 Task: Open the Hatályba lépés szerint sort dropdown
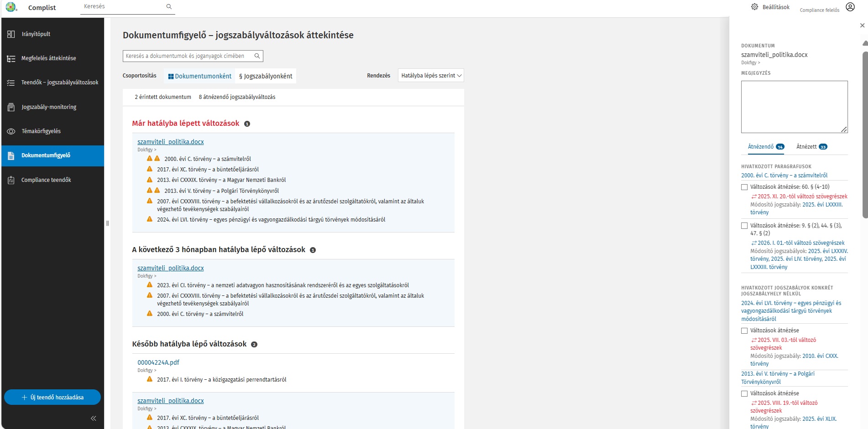(431, 76)
